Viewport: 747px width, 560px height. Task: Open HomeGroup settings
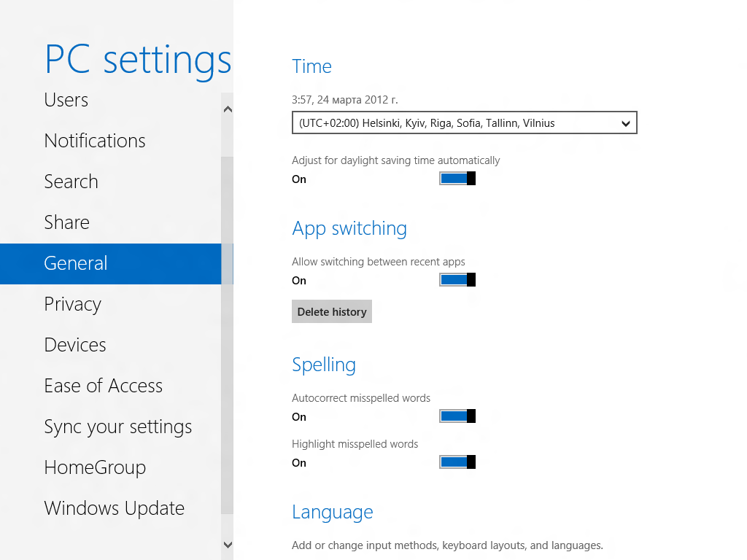point(95,468)
